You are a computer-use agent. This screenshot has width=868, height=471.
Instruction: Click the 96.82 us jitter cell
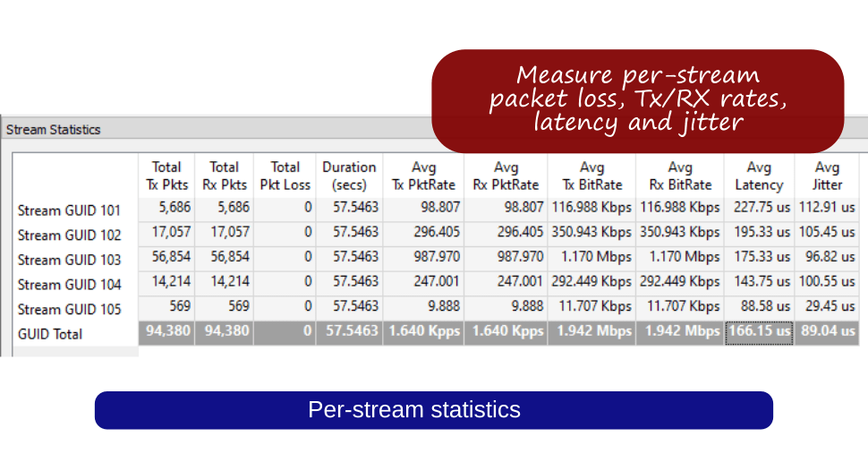pos(827,259)
